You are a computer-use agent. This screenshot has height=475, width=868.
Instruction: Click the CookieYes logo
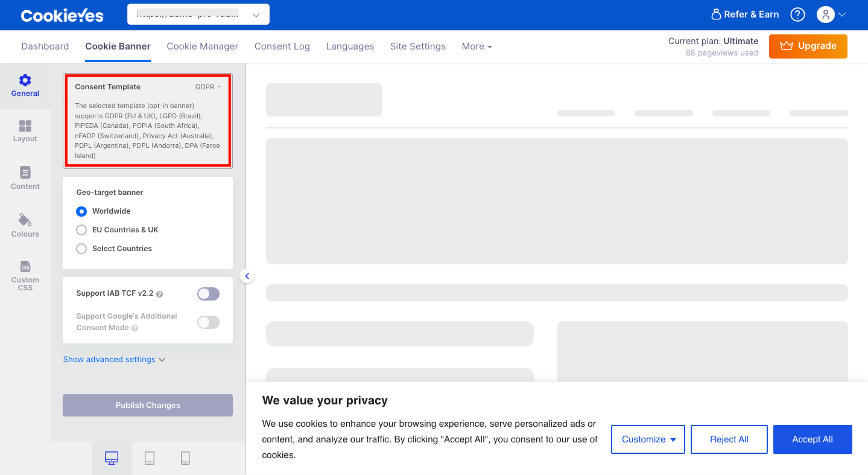point(62,16)
